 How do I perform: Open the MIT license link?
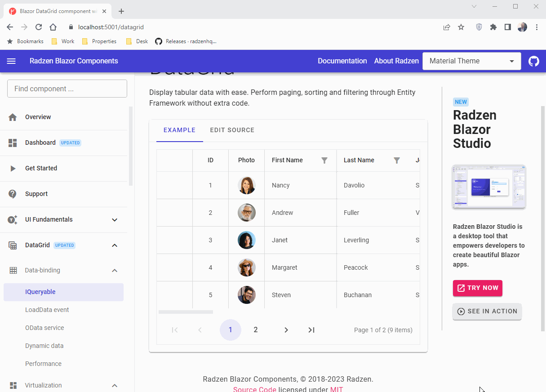point(337,389)
